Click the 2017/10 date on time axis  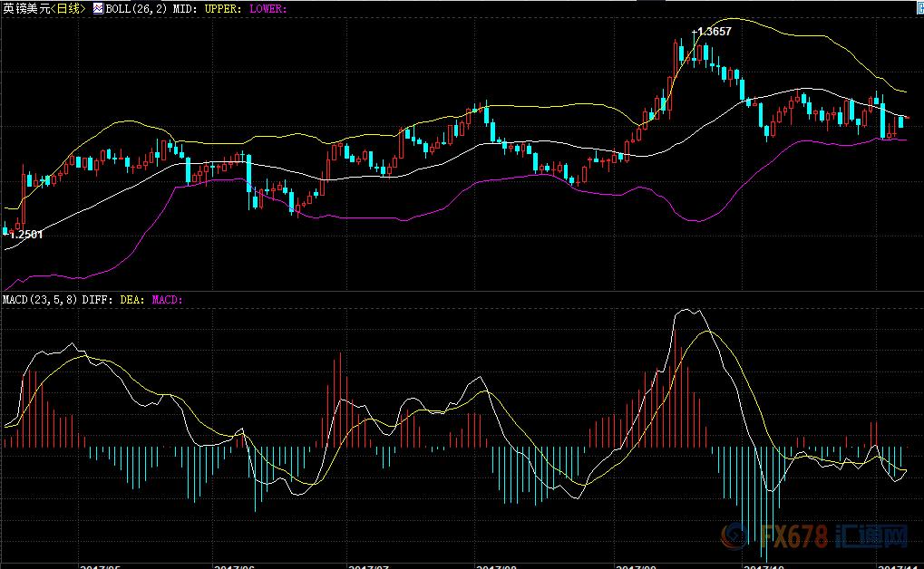pyautogui.click(x=764, y=564)
